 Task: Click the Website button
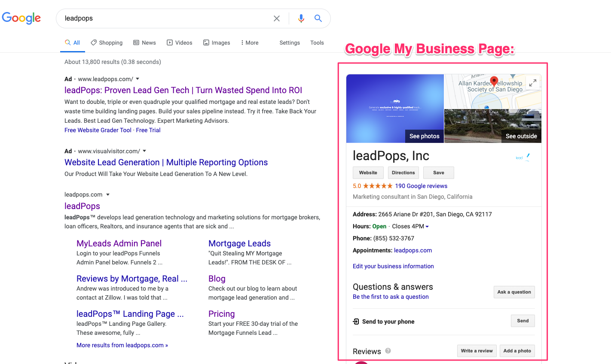tap(368, 173)
